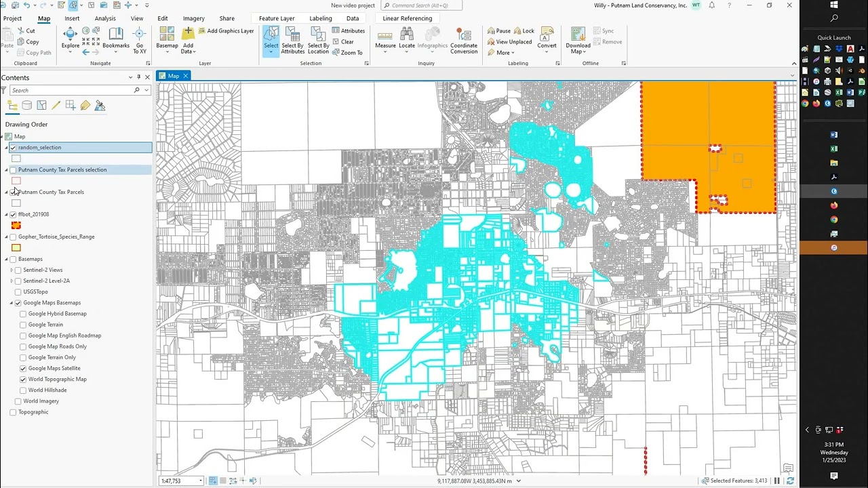Pause drawing in the status bar
Viewport: 868px width, 488px height.
(777, 481)
